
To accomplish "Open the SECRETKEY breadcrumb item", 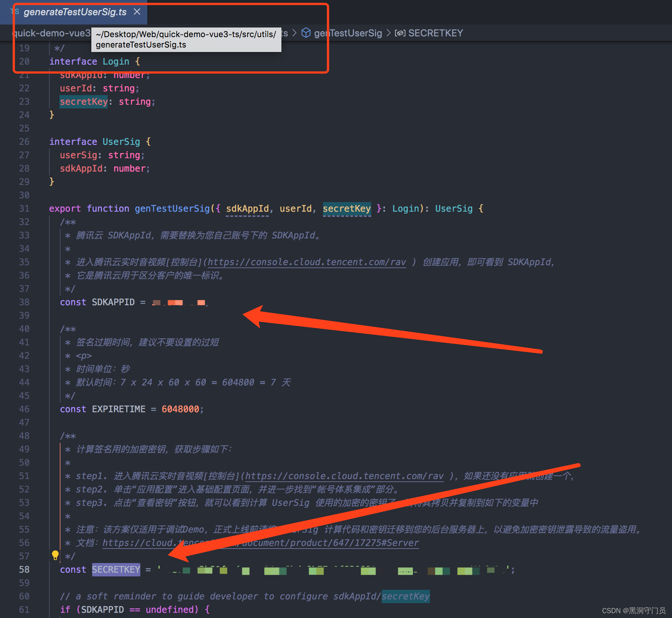I will click(436, 33).
